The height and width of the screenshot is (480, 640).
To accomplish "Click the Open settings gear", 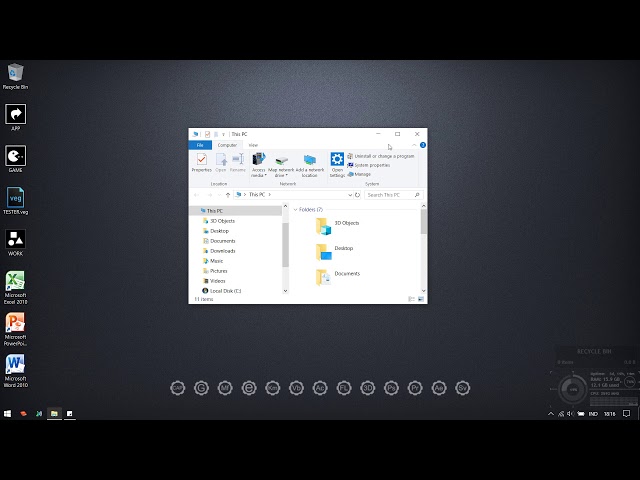I will (337, 164).
